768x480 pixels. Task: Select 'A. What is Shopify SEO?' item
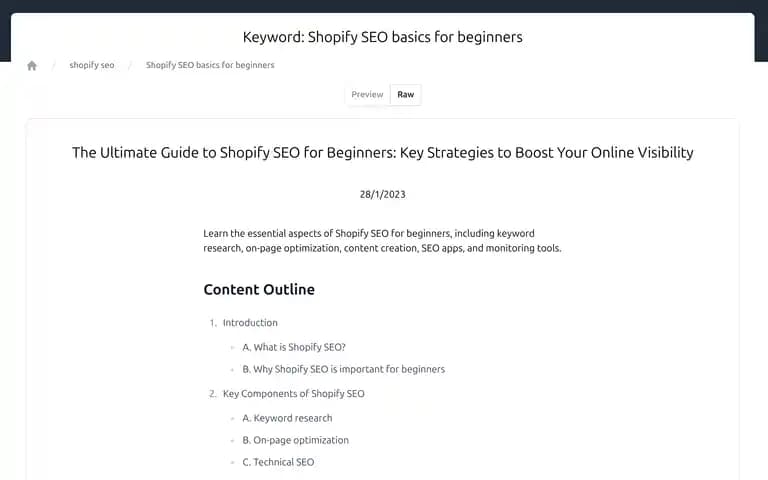294,347
